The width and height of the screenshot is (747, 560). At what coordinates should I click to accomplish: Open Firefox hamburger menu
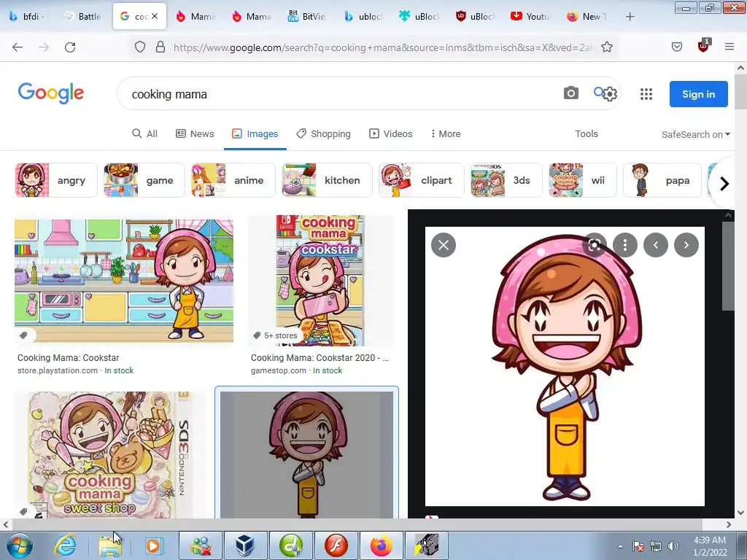[x=729, y=47]
